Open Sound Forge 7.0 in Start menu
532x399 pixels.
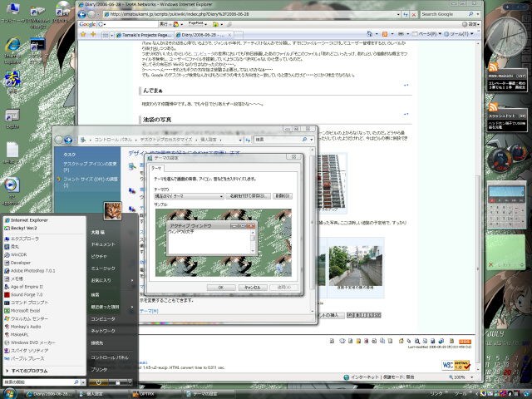28,293
